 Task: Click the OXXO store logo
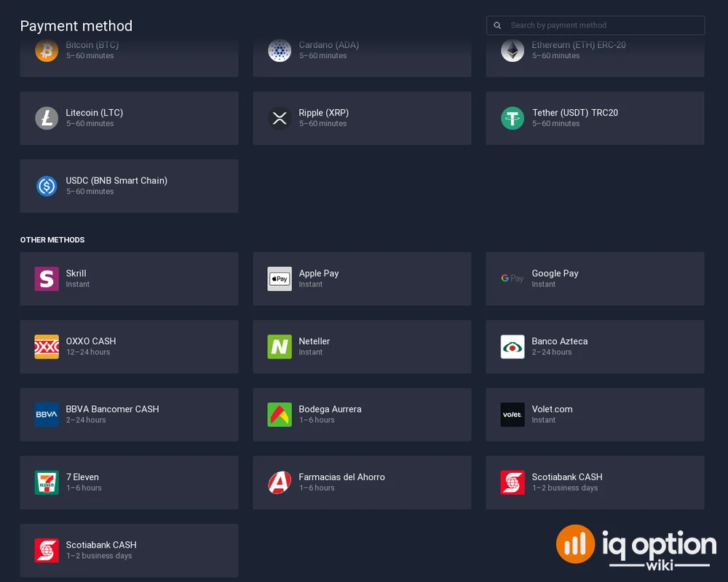[47, 347]
